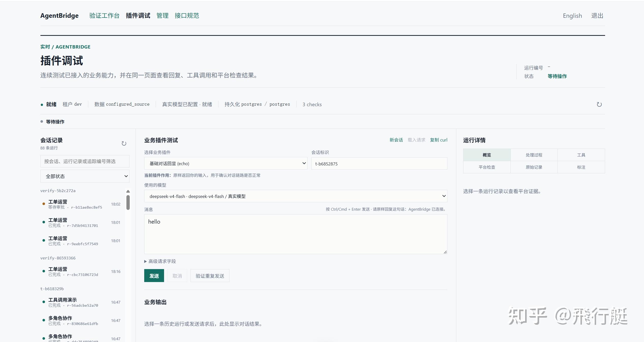Open the 全部状态 status filter dropdown

point(85,176)
